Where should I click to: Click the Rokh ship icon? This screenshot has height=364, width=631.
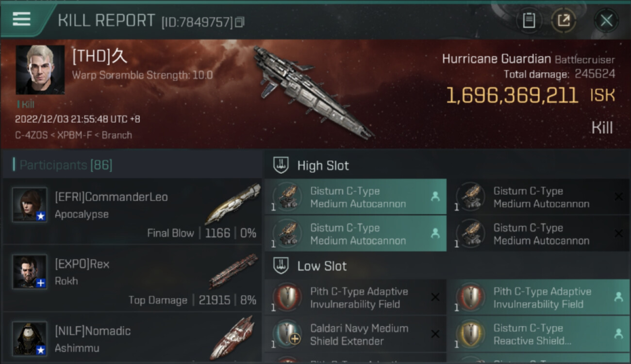tap(233, 270)
